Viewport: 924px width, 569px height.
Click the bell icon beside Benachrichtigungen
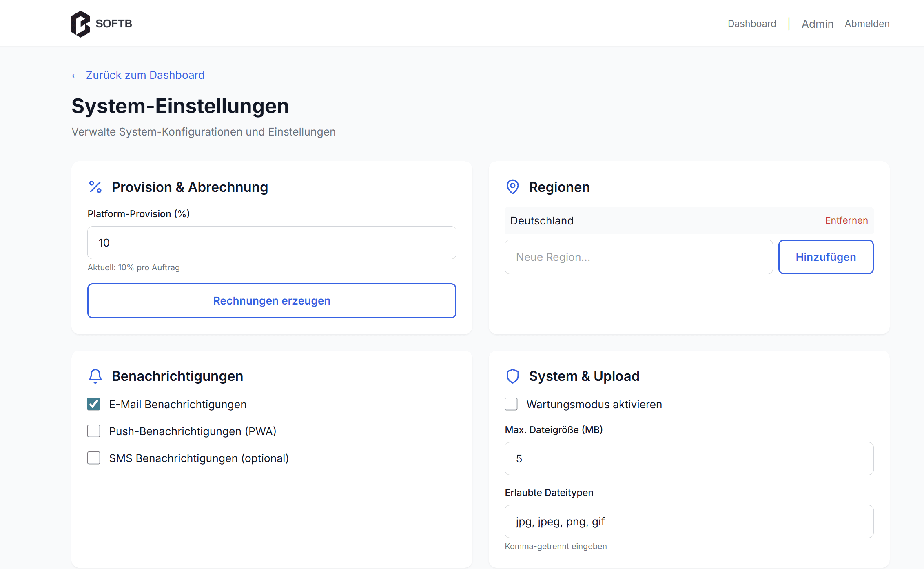click(x=95, y=376)
